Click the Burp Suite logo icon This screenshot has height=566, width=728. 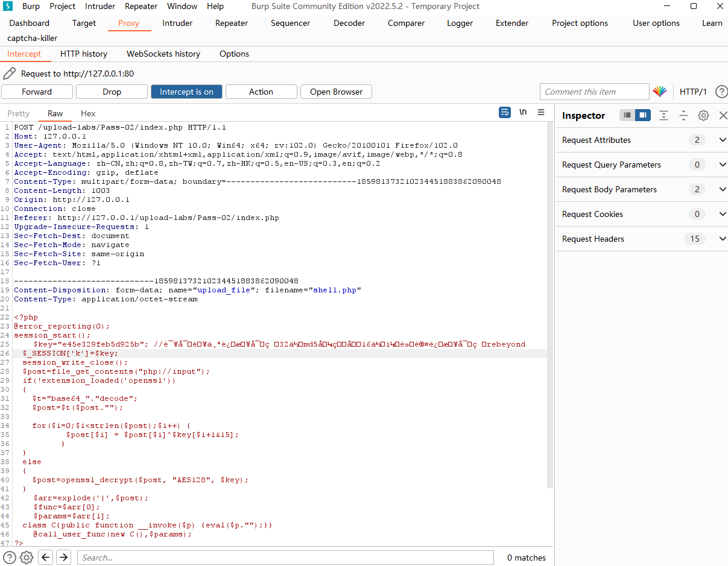click(8, 7)
